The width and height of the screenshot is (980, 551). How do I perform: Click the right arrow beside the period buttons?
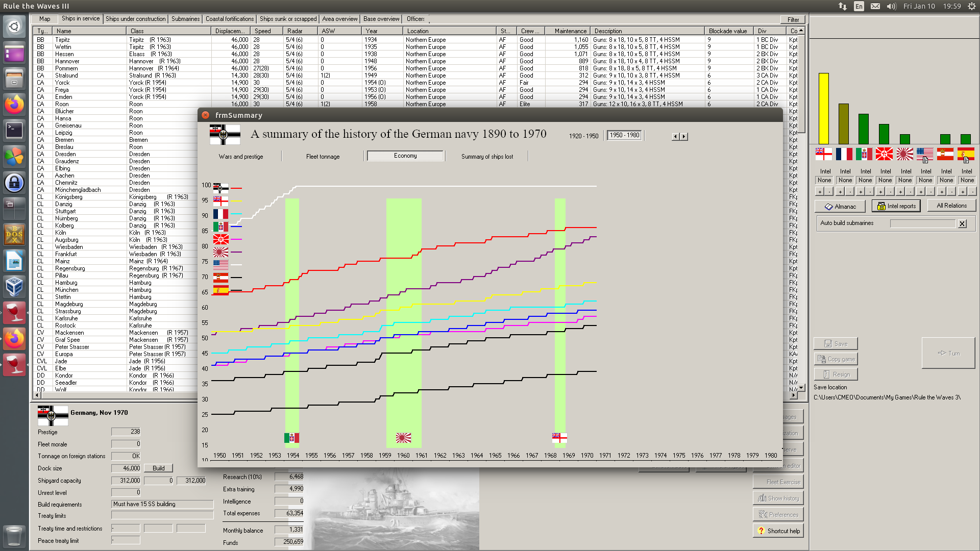click(x=684, y=137)
